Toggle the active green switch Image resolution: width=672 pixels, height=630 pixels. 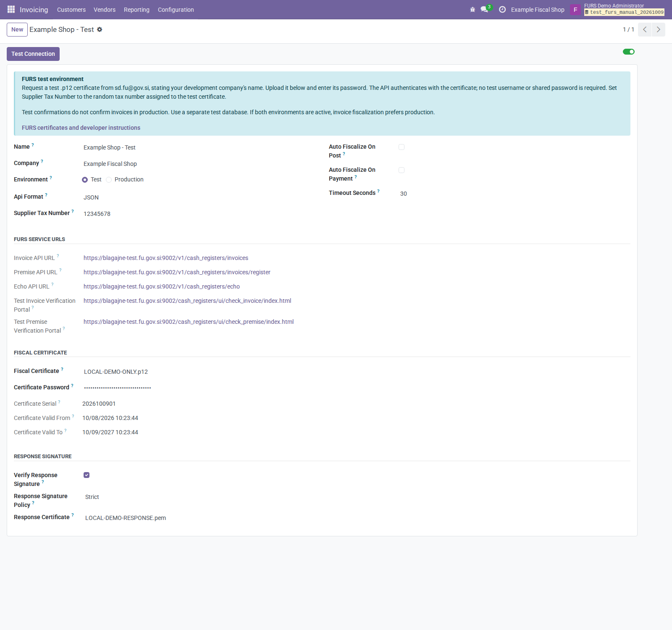(x=629, y=52)
